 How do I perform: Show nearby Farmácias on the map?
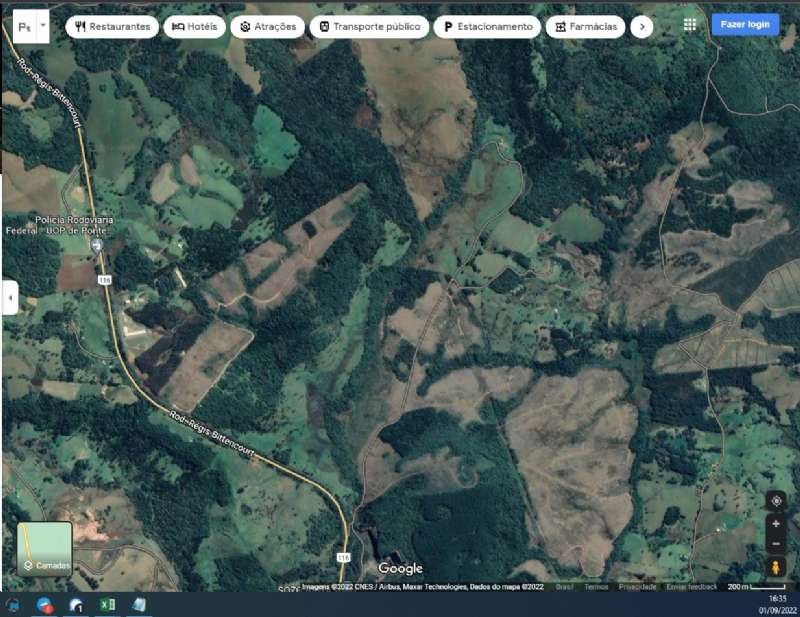point(585,26)
